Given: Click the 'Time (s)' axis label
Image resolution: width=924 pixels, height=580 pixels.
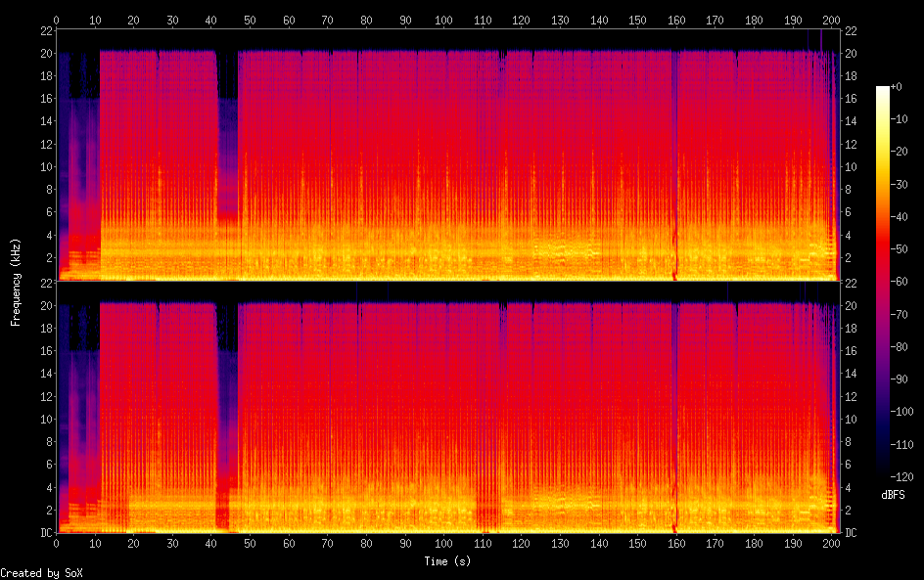Looking at the screenshot, I should tap(447, 561).
